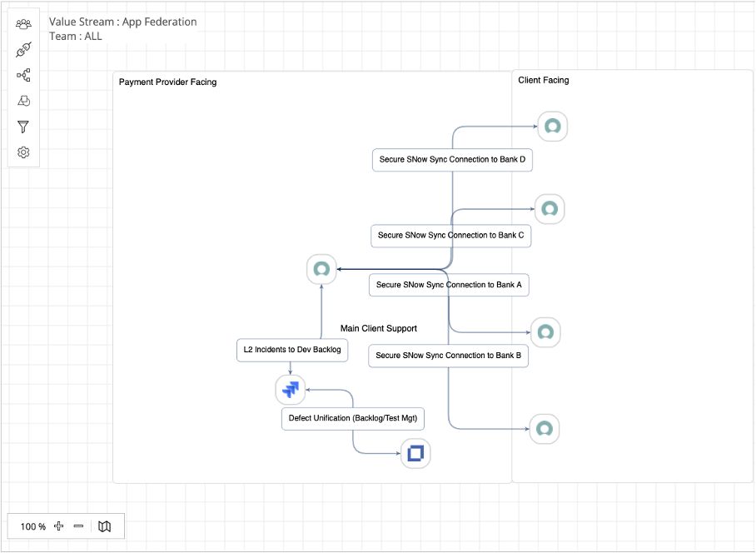
Task: Click Secure SNow Sync Connection to Bank D
Action: point(452,160)
